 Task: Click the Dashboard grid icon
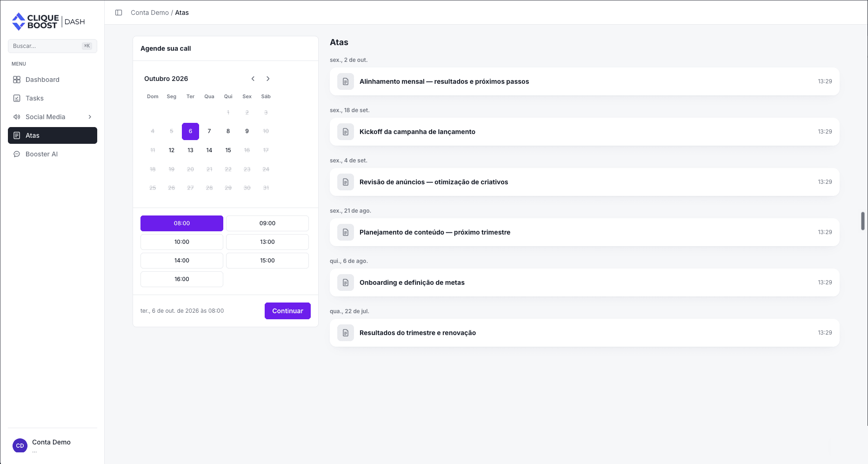pyautogui.click(x=17, y=80)
